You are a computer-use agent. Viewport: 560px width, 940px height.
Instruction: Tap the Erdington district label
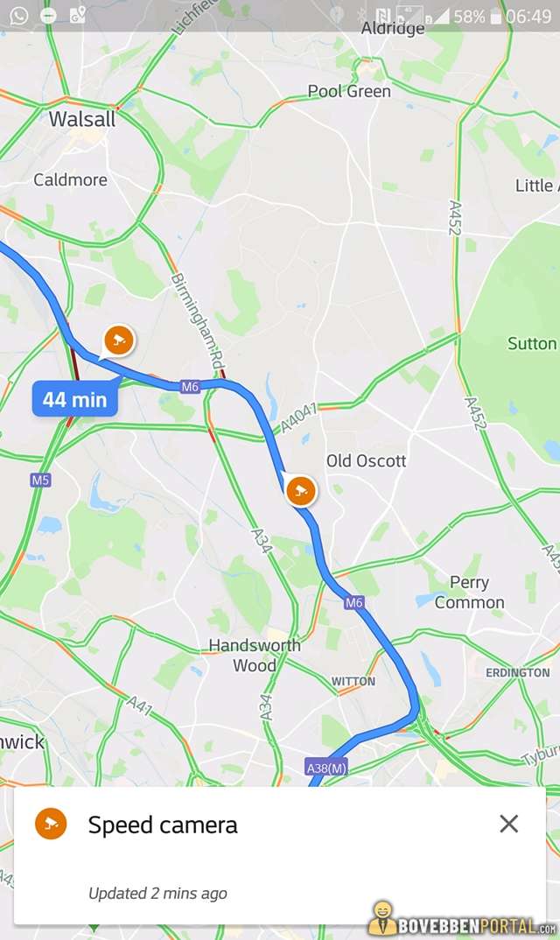coord(517,673)
